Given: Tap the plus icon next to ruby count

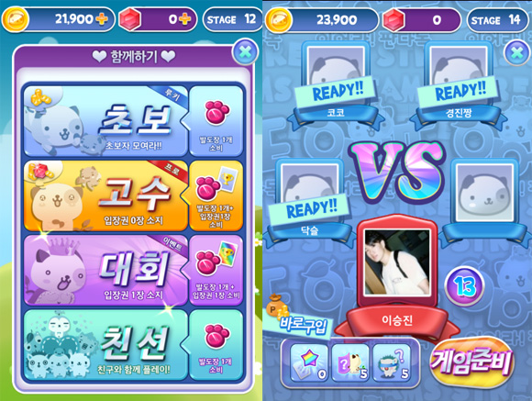Looking at the screenshot, I should click(184, 19).
